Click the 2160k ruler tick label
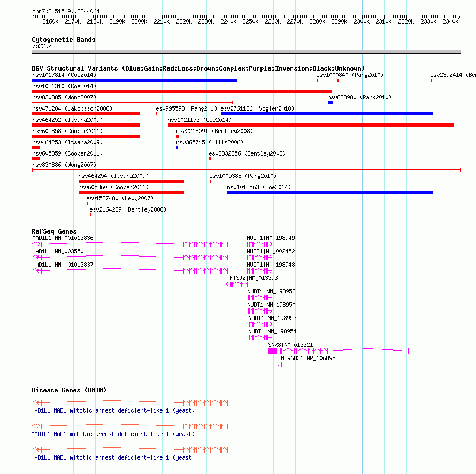476x474 pixels. tap(50, 21)
